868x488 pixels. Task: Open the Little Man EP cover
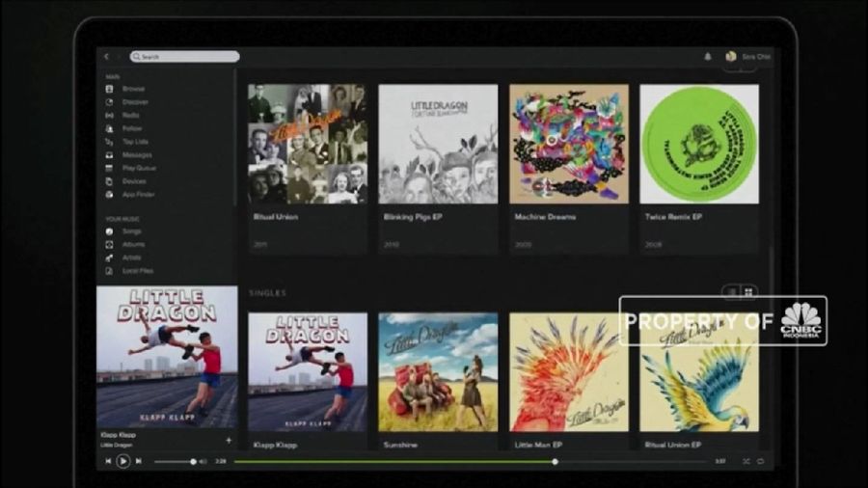(x=568, y=372)
